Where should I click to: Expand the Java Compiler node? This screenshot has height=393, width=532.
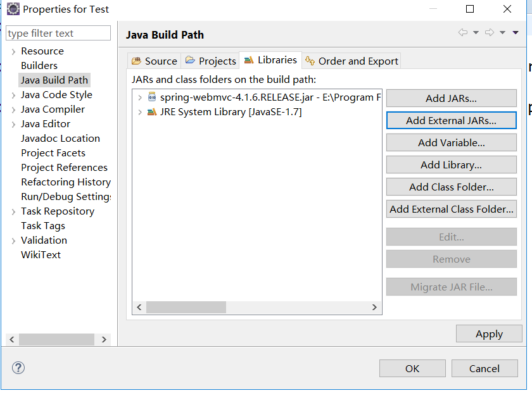13,110
